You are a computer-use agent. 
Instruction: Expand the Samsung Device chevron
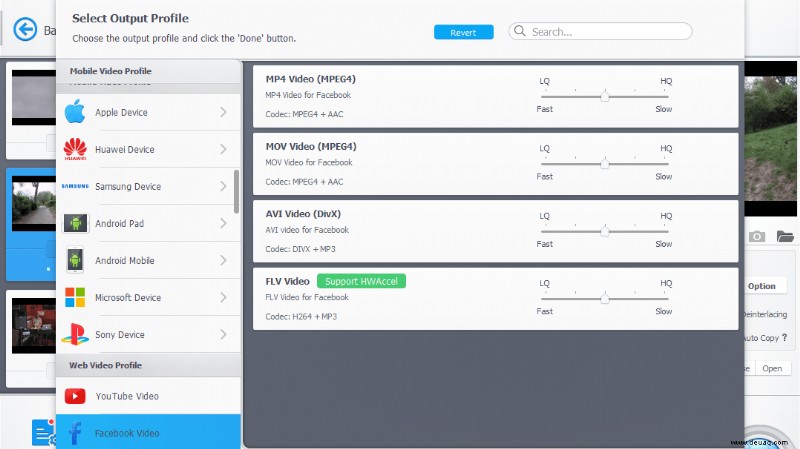pyautogui.click(x=223, y=186)
